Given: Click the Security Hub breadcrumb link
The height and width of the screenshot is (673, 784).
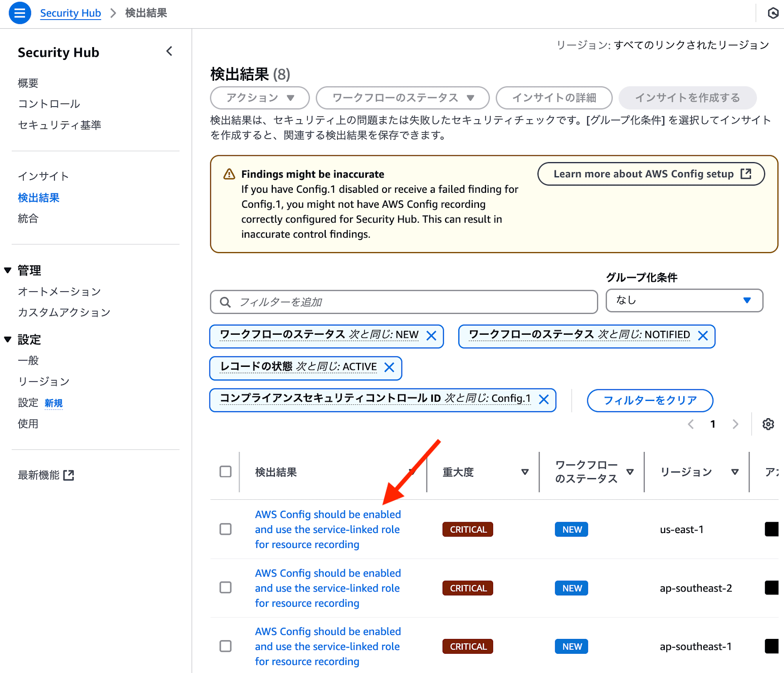Looking at the screenshot, I should (x=71, y=13).
